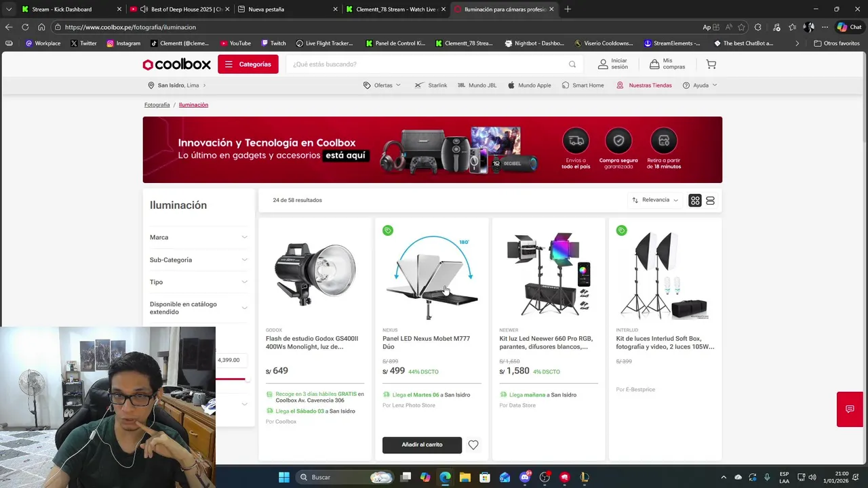Open Panel LED Nexus Mobet M777 title
Screen dimensions: 868x488
(x=426, y=343)
